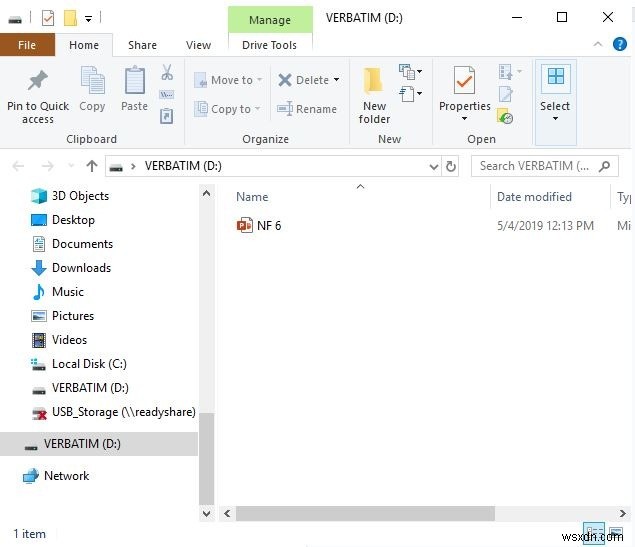Viewport: 635px width, 547px height.
Task: Click the NF 6 PowerPoint file icon
Action: click(x=244, y=225)
